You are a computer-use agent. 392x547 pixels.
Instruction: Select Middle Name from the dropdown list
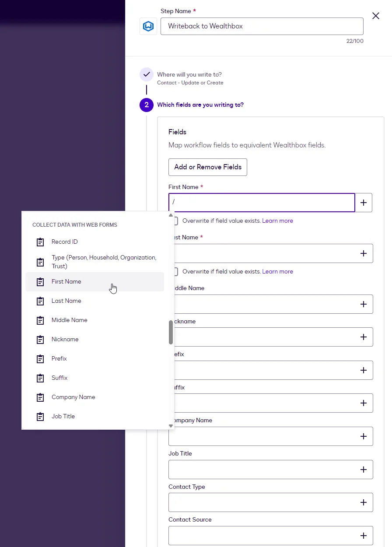tap(94, 320)
